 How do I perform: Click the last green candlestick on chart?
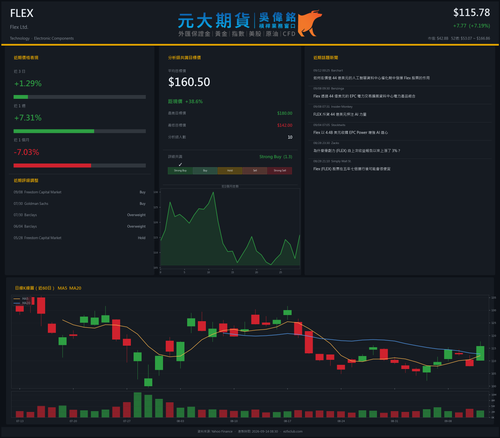pos(480,353)
